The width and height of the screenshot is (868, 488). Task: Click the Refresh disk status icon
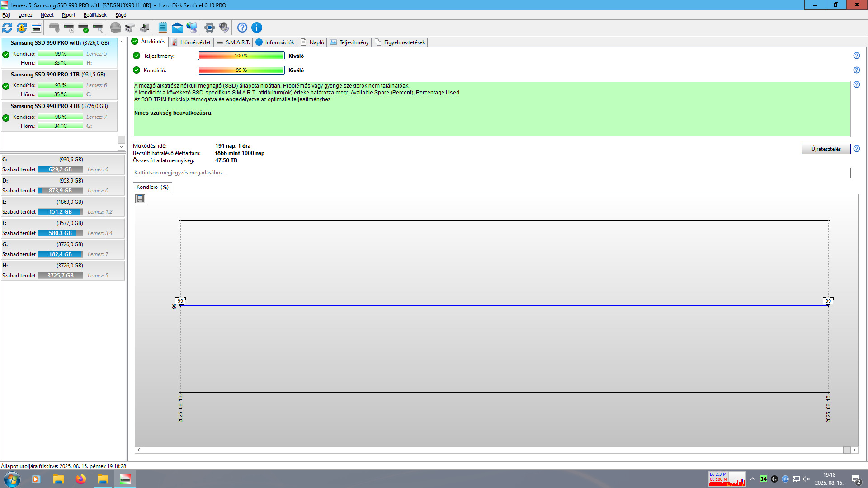point(7,28)
